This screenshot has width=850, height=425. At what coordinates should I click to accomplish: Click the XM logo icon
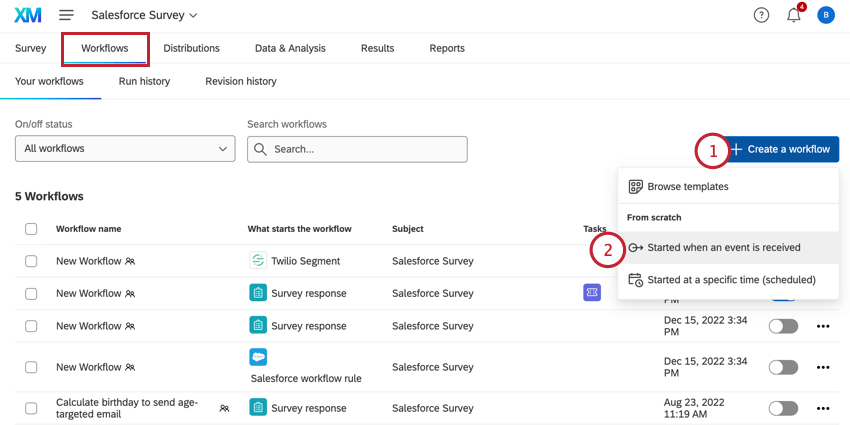pos(27,15)
